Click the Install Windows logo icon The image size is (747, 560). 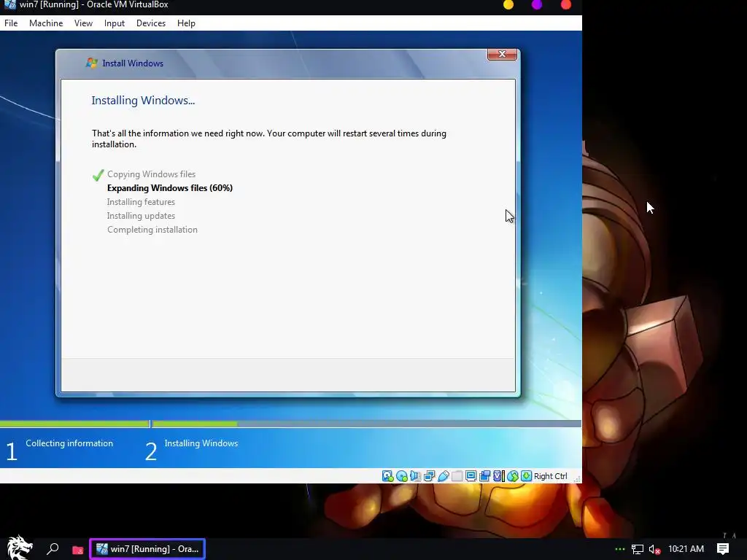point(91,63)
